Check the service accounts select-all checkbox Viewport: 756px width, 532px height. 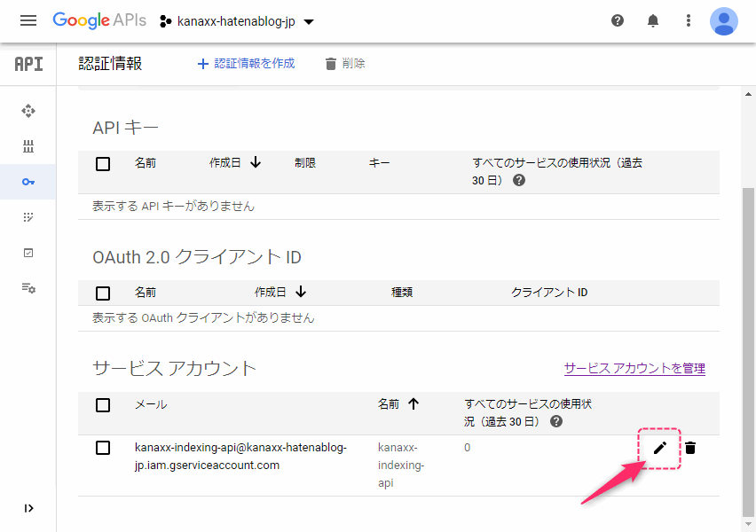pos(103,405)
